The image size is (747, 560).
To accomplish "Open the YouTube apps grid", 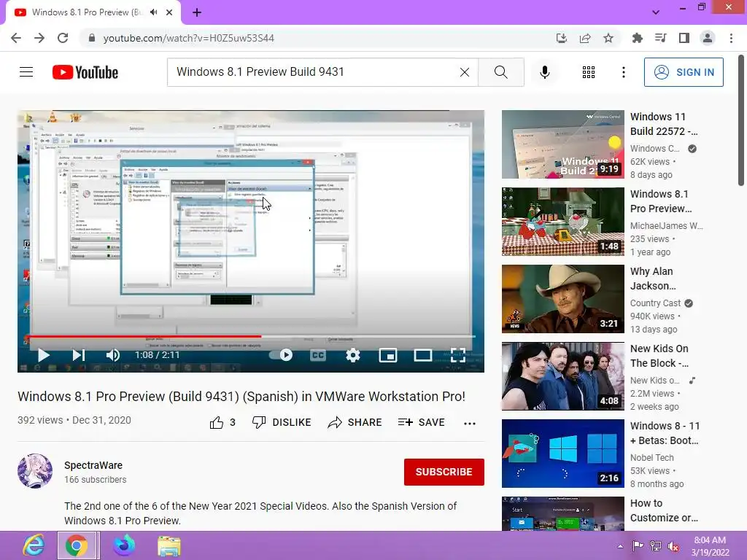I will (589, 72).
